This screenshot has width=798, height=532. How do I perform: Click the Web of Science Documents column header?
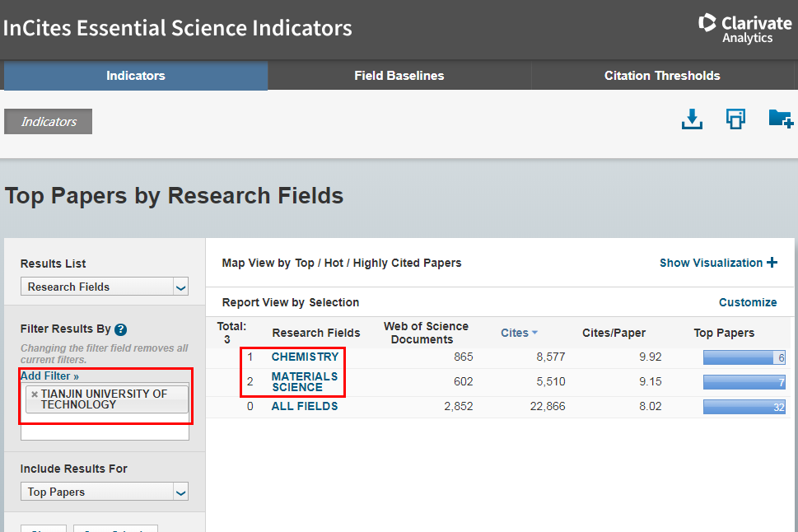pos(426,333)
